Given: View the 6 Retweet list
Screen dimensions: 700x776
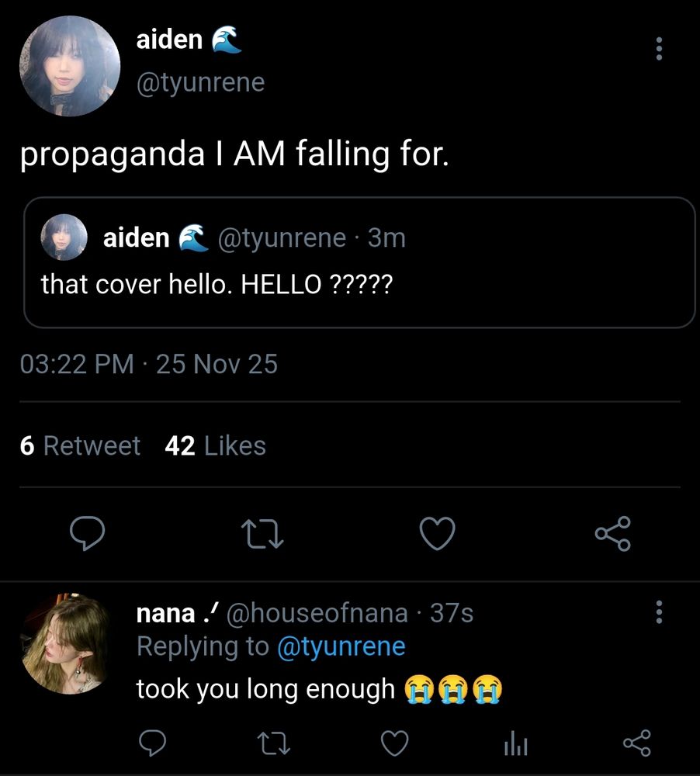Looking at the screenshot, I should tap(80, 445).
